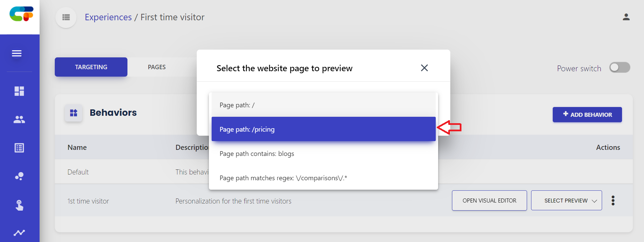The width and height of the screenshot is (644, 242).
Task: Choose 'Page path: /' option
Action: [324, 105]
